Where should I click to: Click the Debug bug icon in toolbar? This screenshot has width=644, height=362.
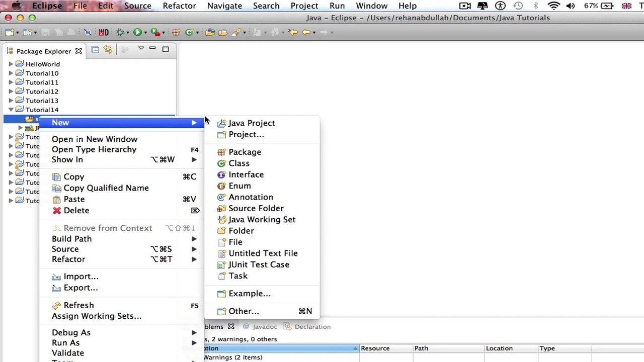tap(120, 32)
